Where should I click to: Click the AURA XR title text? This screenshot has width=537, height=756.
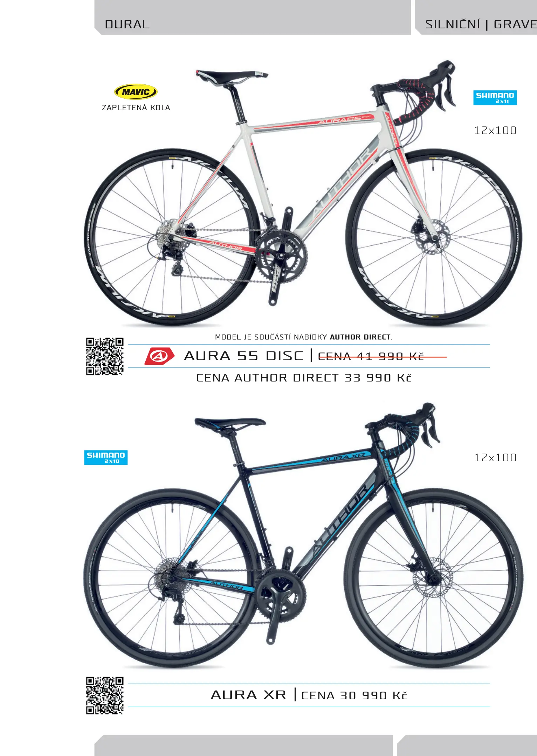click(x=248, y=695)
